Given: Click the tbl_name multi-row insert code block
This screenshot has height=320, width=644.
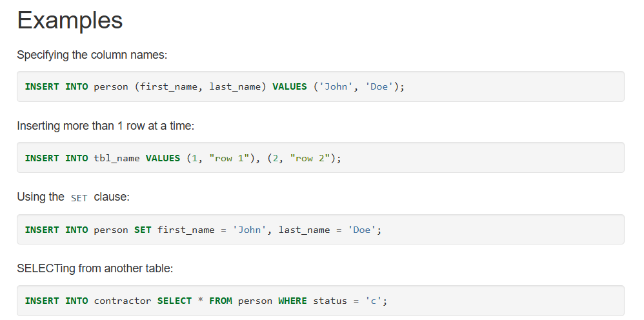Looking at the screenshot, I should point(320,157).
